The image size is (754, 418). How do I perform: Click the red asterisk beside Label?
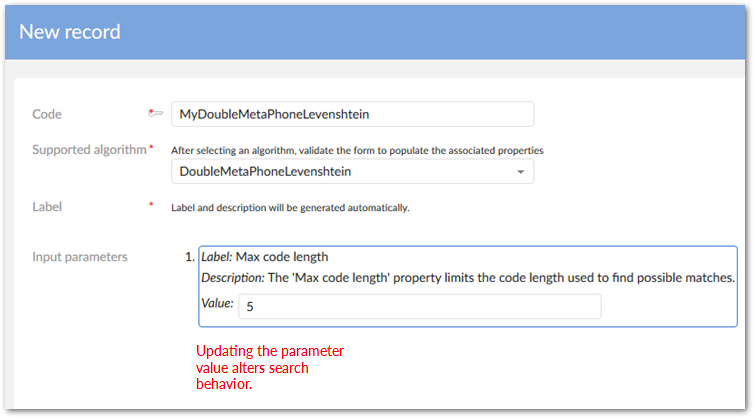(151, 206)
